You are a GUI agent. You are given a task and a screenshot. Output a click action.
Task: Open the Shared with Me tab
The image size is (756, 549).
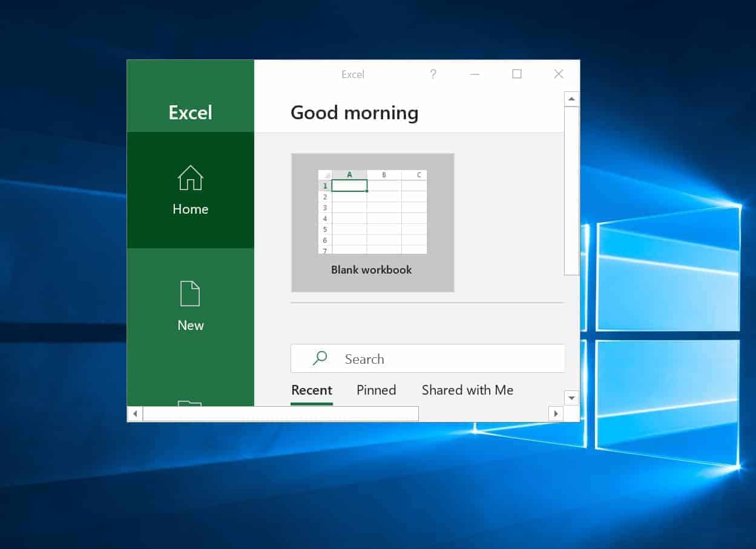[467, 390]
